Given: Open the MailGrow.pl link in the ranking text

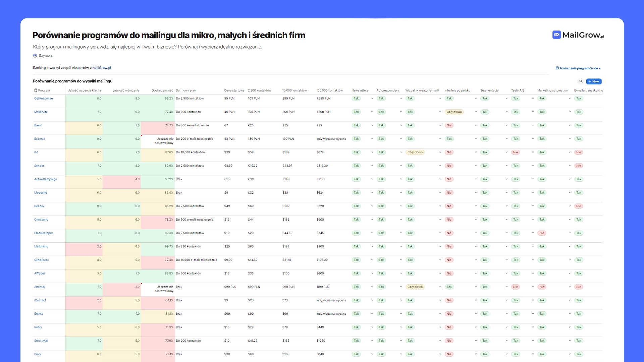Looking at the screenshot, I should tap(102, 67).
